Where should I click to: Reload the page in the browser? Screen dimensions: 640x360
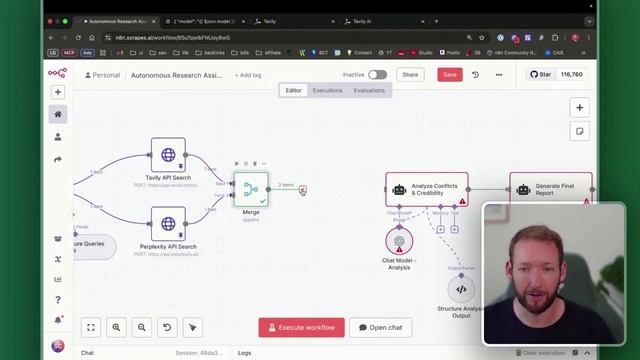click(78, 38)
